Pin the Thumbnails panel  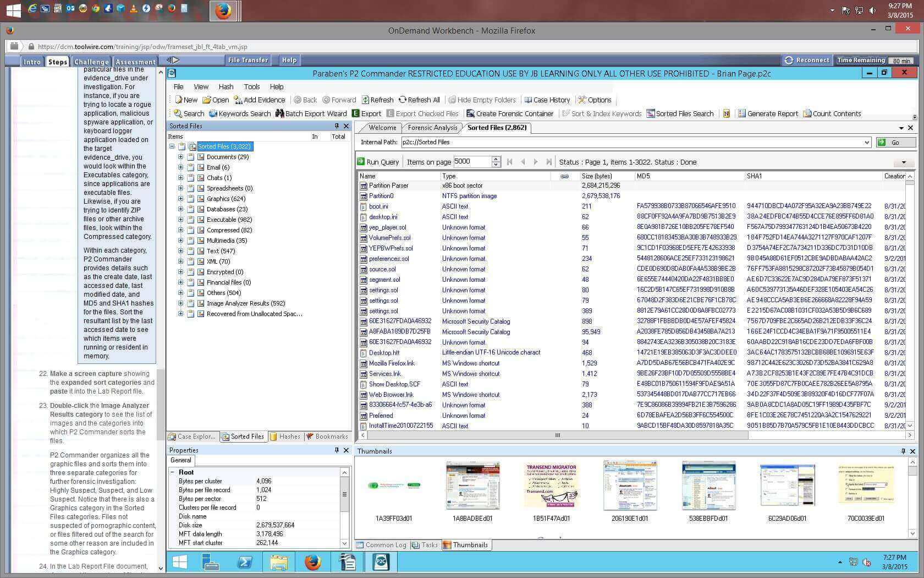tap(903, 451)
